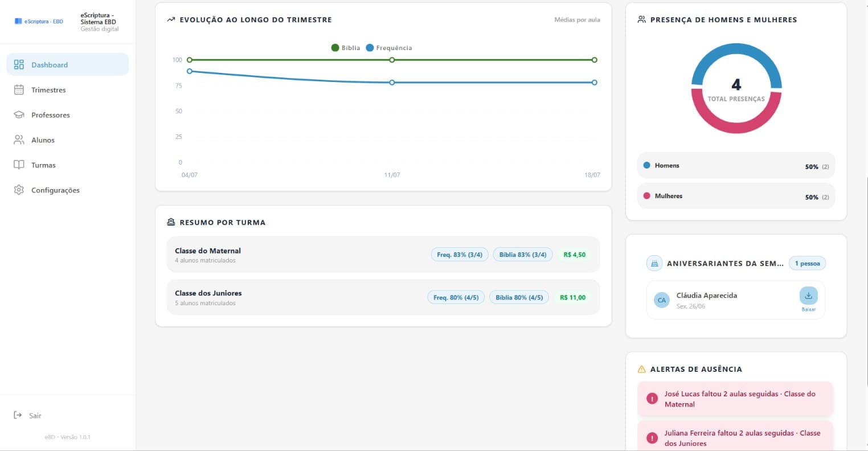Click the pink donut chart segment
This screenshot has width=868, height=451.
736,128
